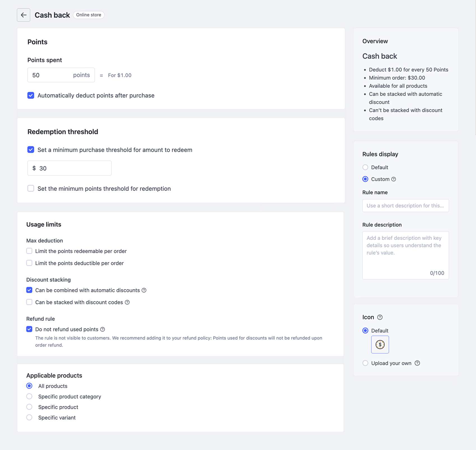Select Default rules display option
Viewport: 476px width, 450px height.
coord(365,167)
